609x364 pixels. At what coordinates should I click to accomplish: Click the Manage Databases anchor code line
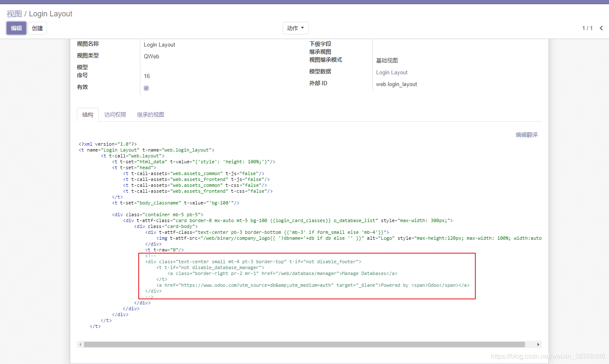click(x=282, y=273)
